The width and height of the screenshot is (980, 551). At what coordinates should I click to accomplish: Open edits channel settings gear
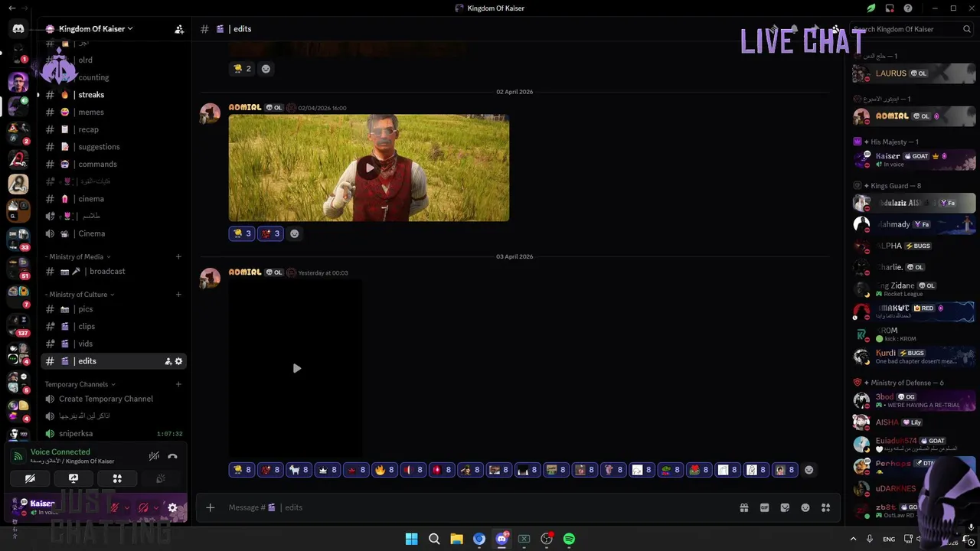click(x=178, y=361)
